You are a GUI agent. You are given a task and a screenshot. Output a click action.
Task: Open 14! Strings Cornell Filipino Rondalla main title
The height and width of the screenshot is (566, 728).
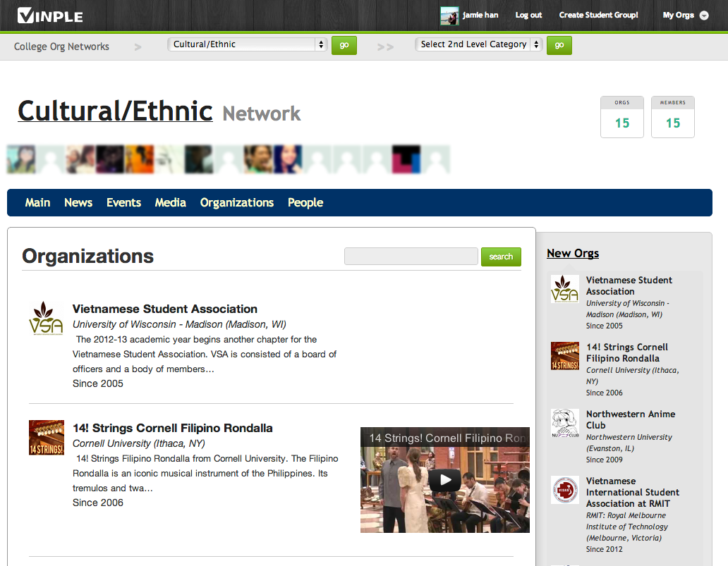[172, 428]
